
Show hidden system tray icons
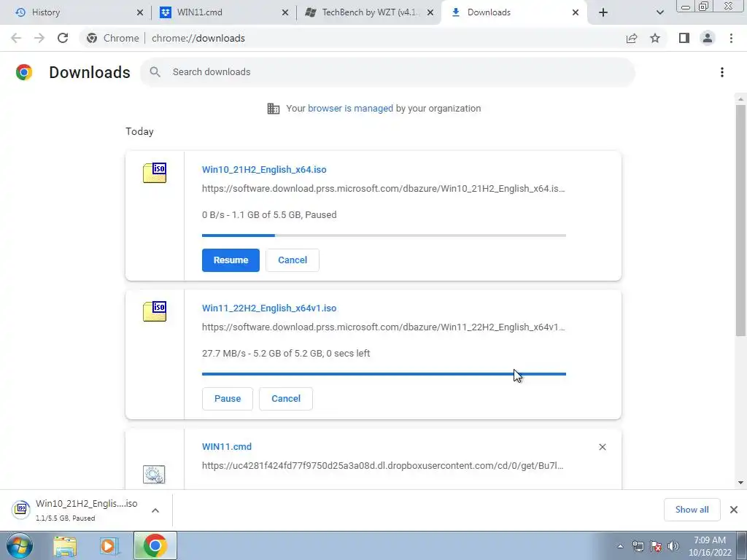[620, 546]
